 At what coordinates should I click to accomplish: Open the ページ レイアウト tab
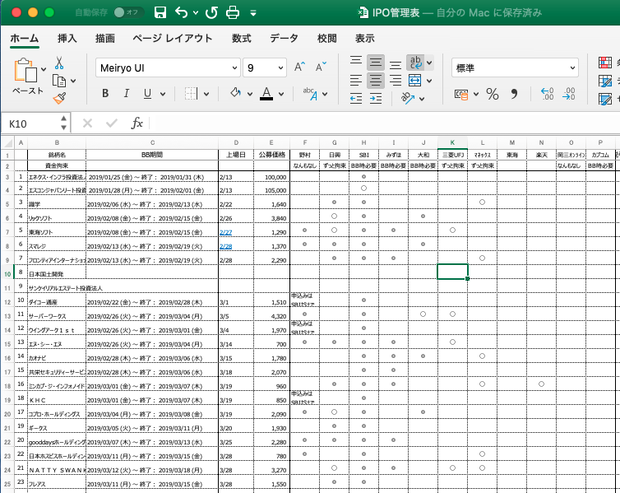(172, 38)
